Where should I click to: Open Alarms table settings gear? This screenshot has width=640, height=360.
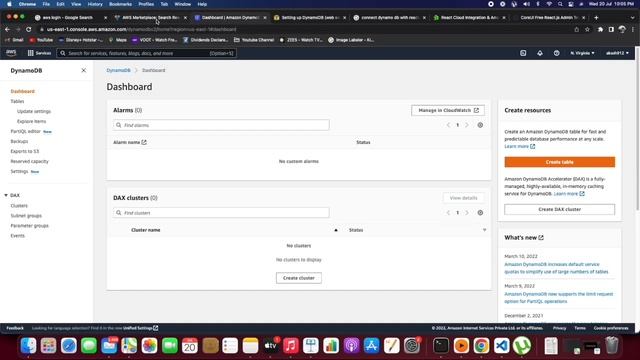(480, 125)
